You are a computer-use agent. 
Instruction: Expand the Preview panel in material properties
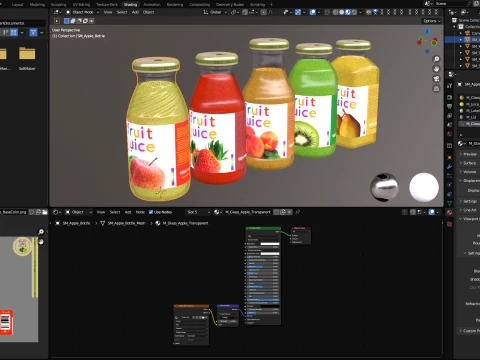click(470, 154)
